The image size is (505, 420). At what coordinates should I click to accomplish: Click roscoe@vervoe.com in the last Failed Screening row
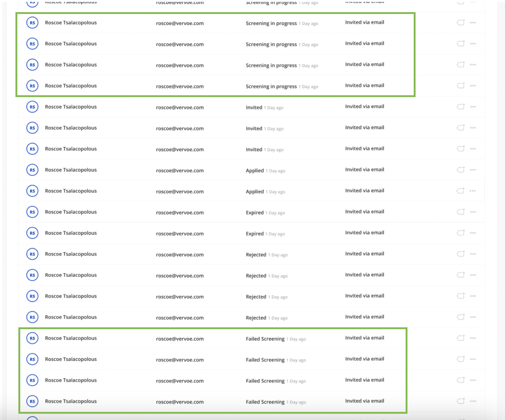click(x=180, y=402)
